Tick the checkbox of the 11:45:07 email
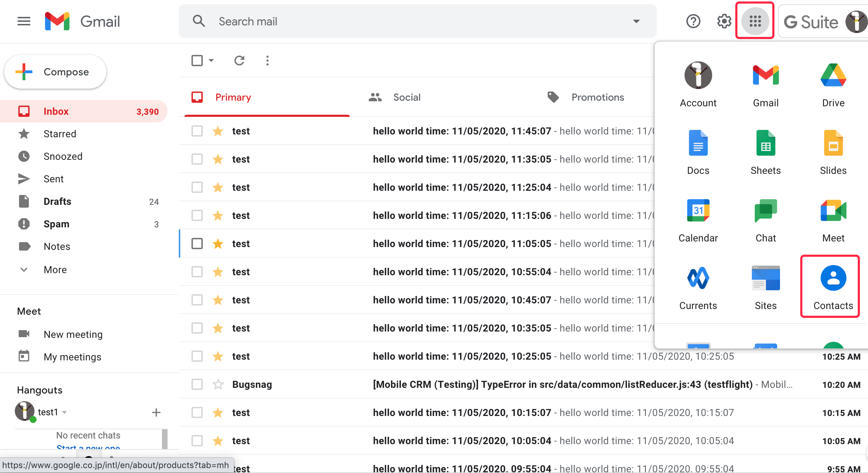 pos(197,131)
